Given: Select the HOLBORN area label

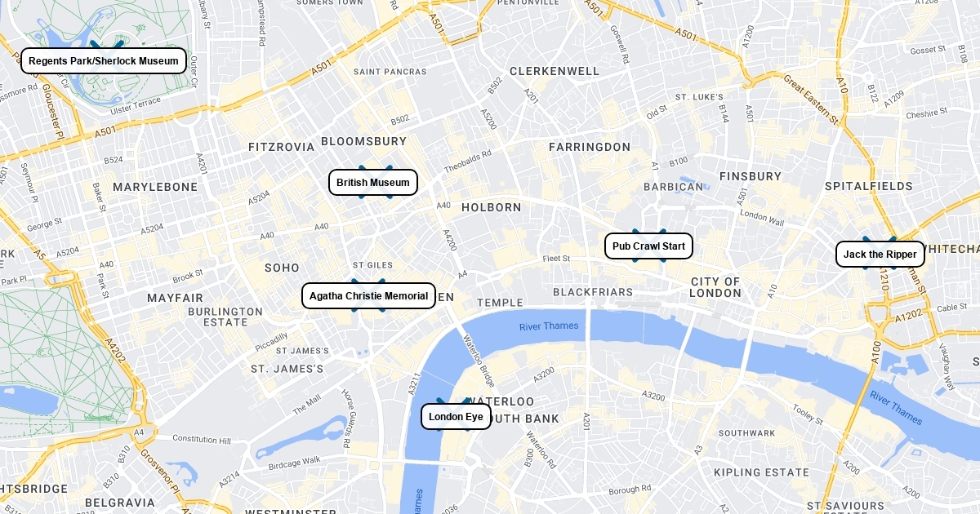Looking at the screenshot, I should pyautogui.click(x=492, y=207).
